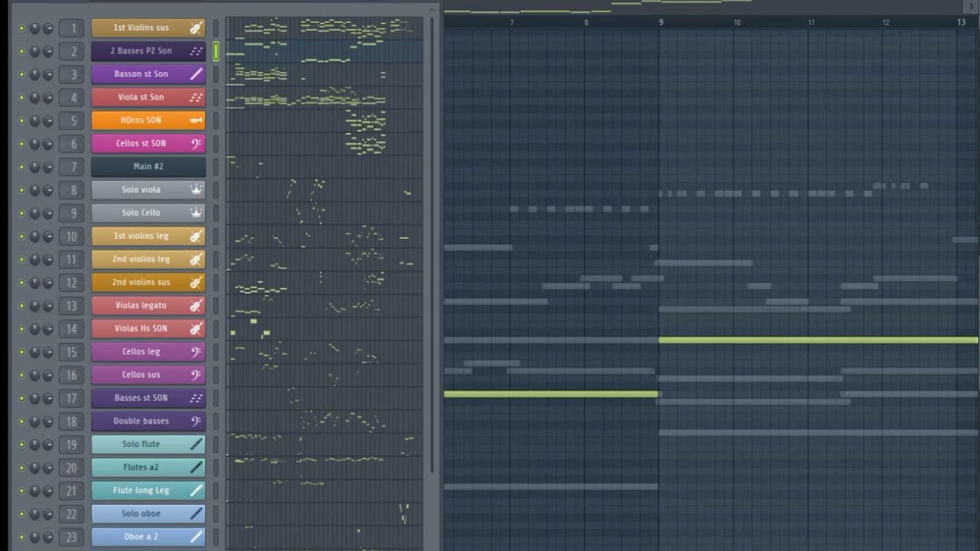Toggle mute LED on Violas legato channel
The height and width of the screenshot is (551, 980).
tap(21, 305)
